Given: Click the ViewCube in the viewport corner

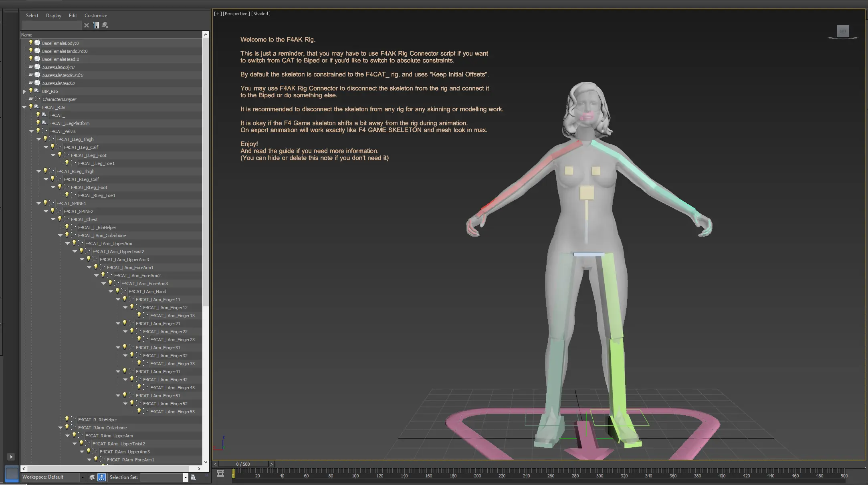Looking at the screenshot, I should 843,32.
